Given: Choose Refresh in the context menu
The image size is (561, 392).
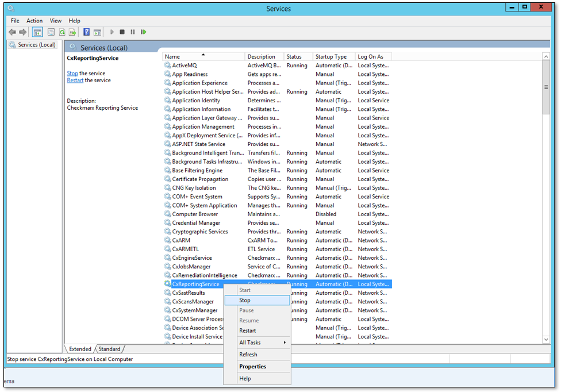Looking at the screenshot, I should click(258, 355).
